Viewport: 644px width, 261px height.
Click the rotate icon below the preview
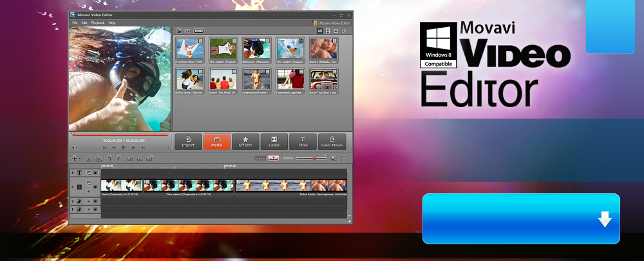point(160,147)
